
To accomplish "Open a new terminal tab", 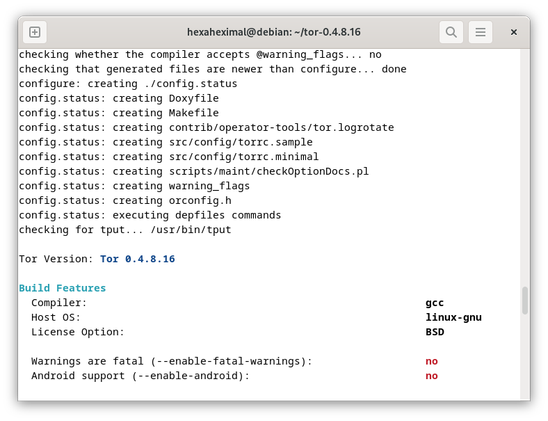I will click(x=35, y=32).
